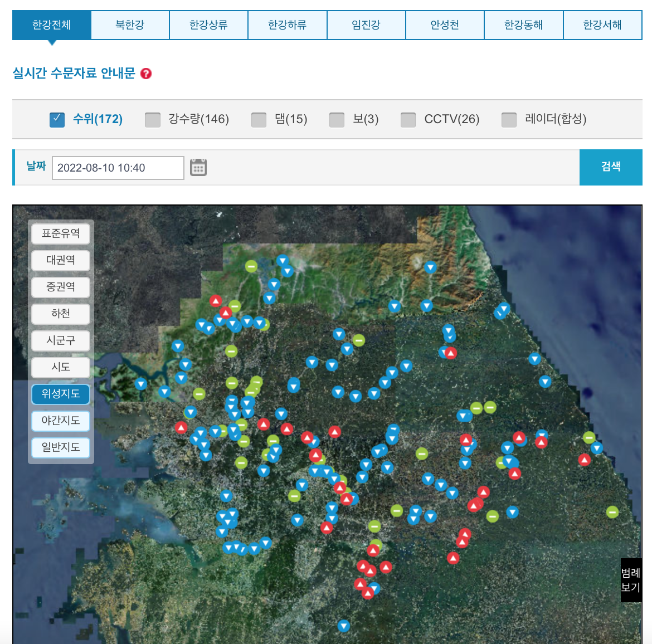Enable the 댐(15) checkbox

[259, 120]
